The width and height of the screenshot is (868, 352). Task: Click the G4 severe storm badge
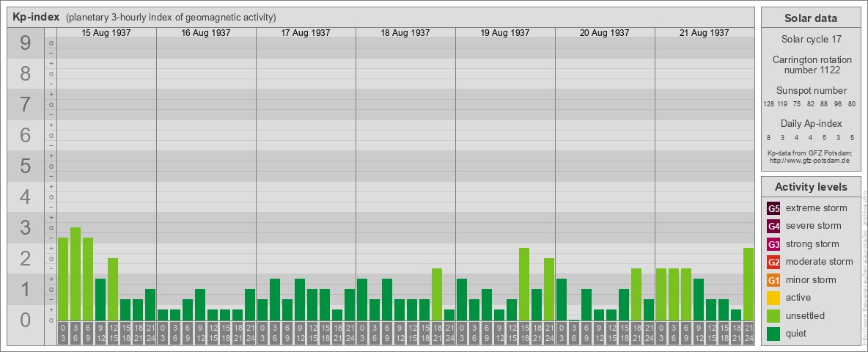point(773,226)
